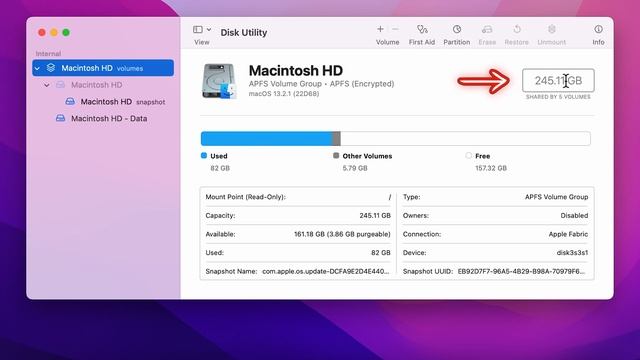Click the Snapshot Name value

(x=326, y=271)
